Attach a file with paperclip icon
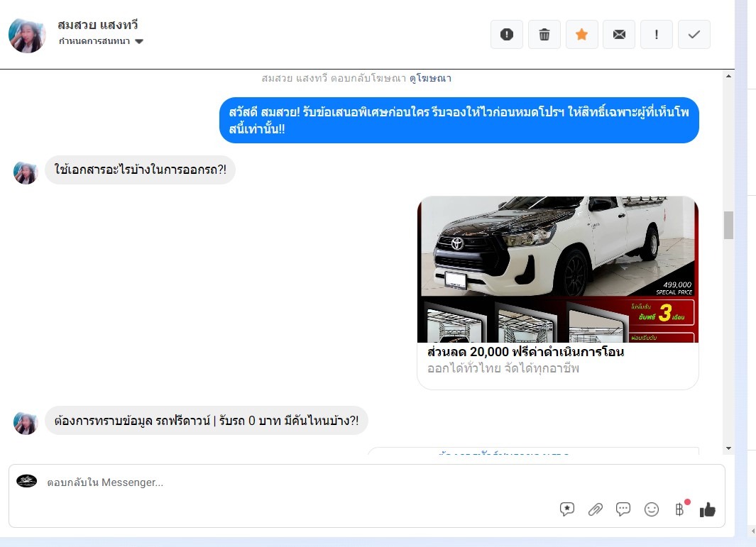 click(x=596, y=509)
